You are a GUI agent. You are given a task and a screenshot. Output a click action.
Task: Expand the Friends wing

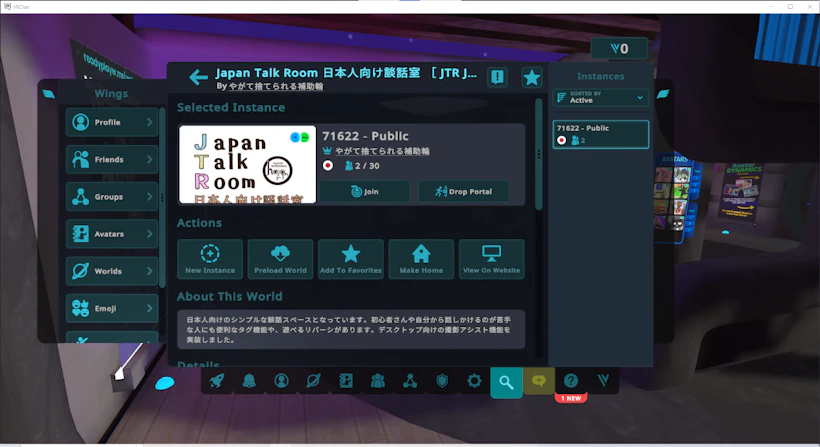click(112, 159)
